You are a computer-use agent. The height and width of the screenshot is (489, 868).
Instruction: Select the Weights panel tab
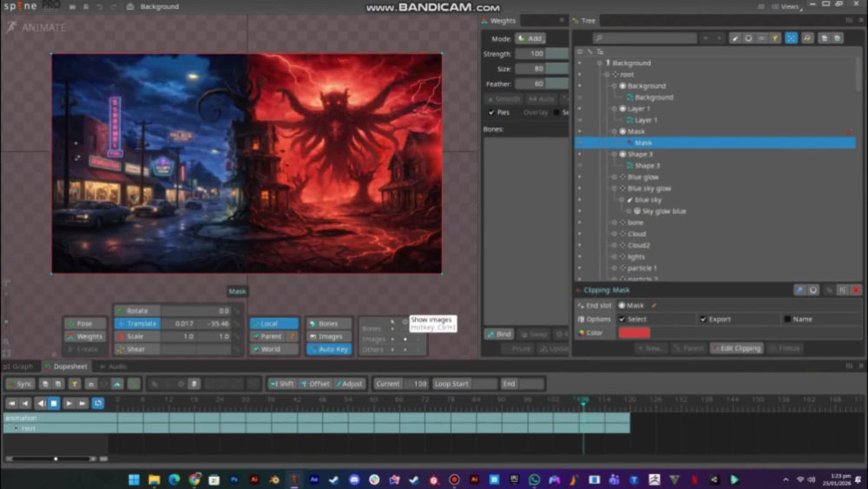499,21
